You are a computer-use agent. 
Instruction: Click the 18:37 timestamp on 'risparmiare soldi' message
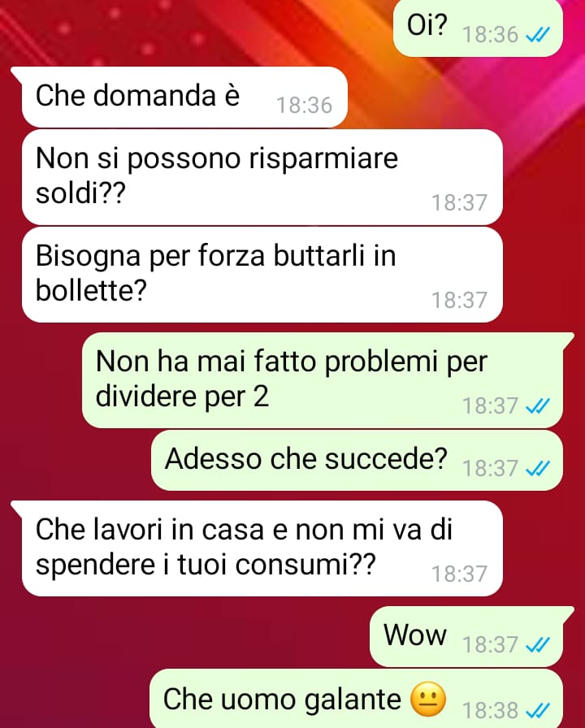[x=460, y=203]
